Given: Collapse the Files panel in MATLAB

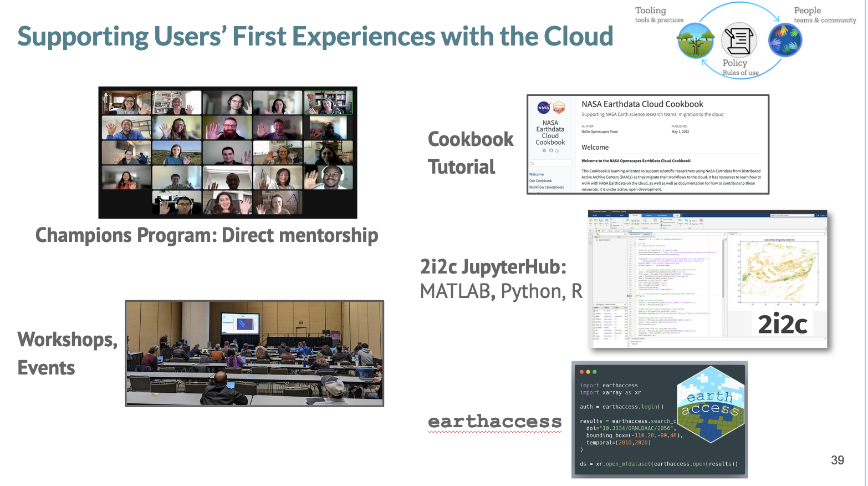Looking at the screenshot, I should coord(595,234).
